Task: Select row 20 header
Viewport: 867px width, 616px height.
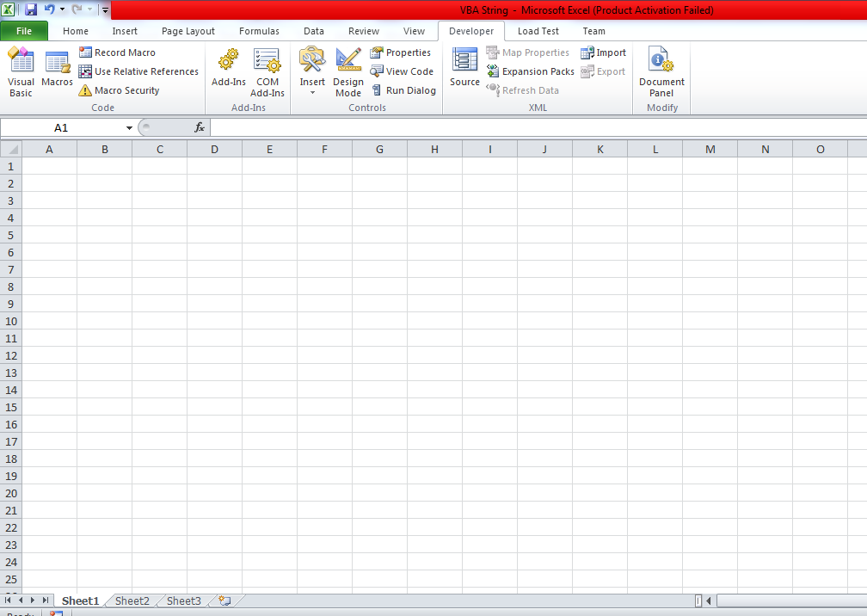Action: 11,493
